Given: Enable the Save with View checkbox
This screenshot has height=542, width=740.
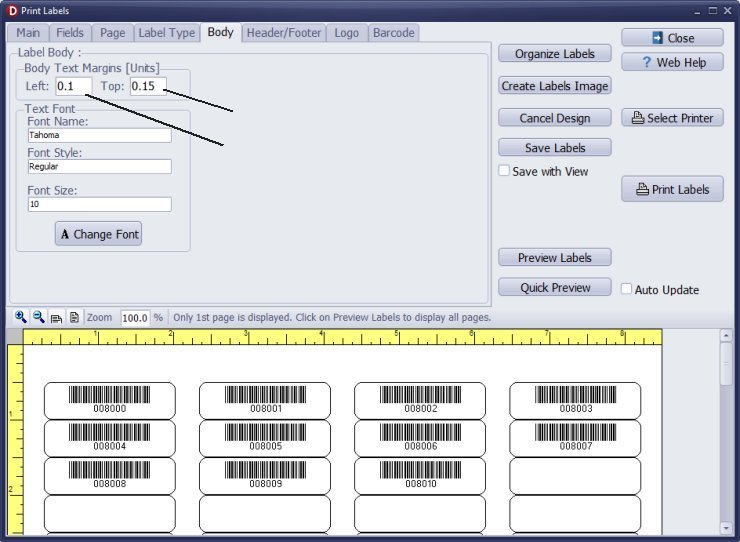Looking at the screenshot, I should (504, 171).
